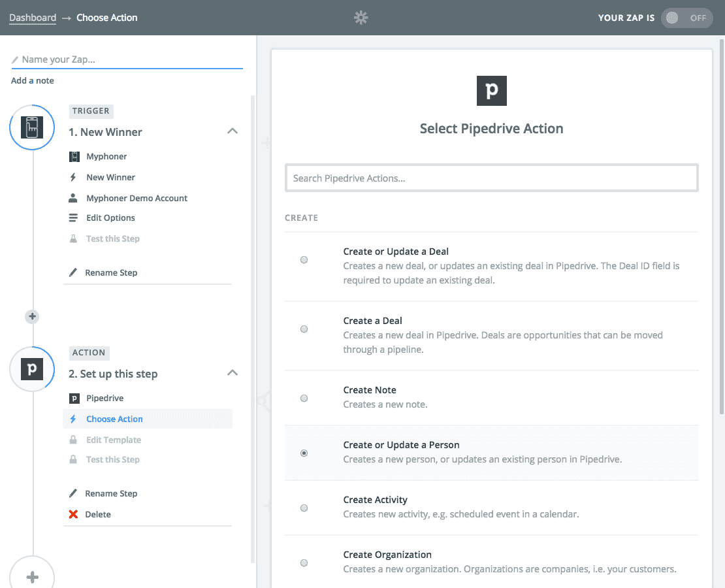Toggle the Zap ON/OFF switch
This screenshot has width=725, height=588.
click(x=686, y=18)
